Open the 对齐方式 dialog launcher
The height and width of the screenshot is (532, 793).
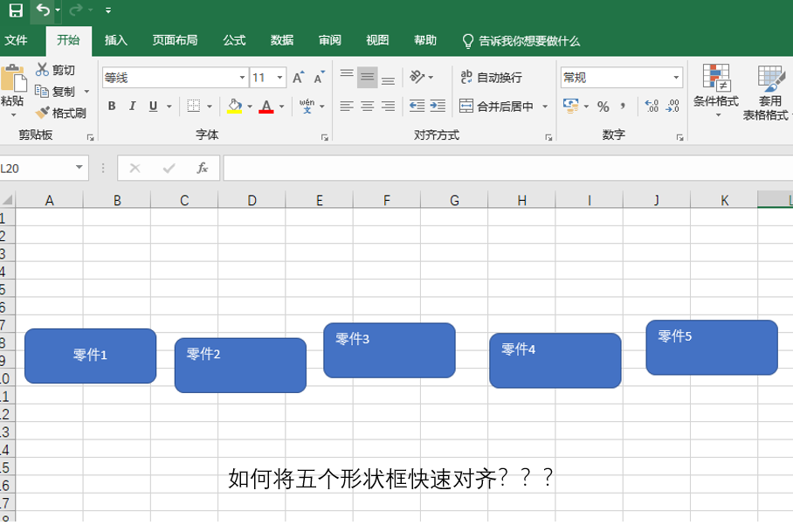tap(548, 137)
